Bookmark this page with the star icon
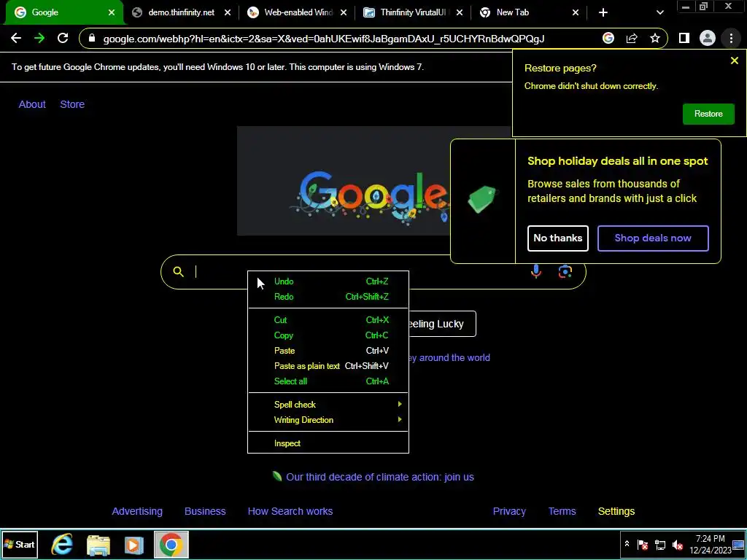The image size is (747, 560). [655, 38]
